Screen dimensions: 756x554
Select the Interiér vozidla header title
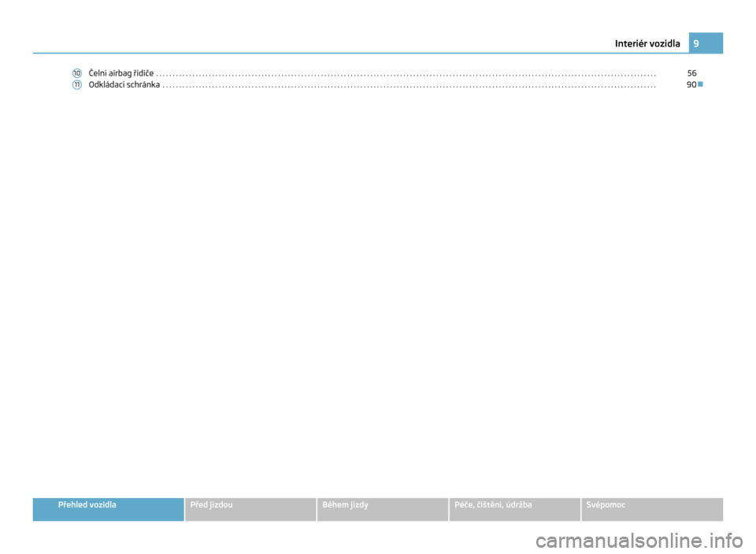[x=652, y=43]
